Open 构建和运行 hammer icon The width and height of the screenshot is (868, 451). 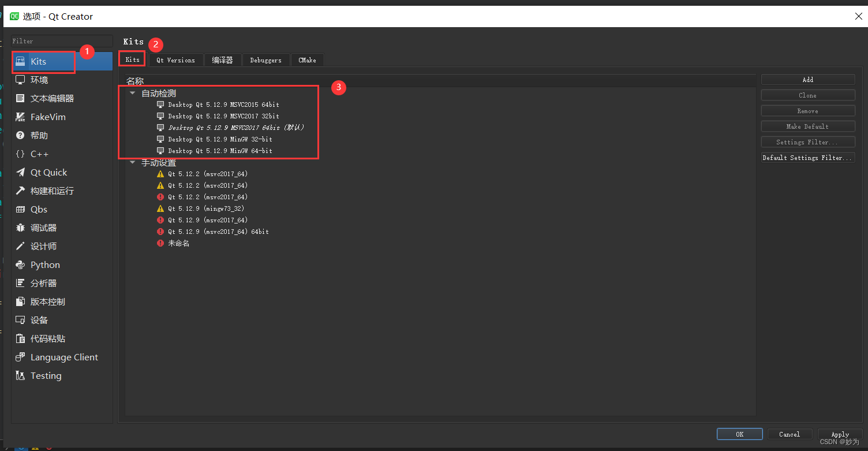(21, 191)
